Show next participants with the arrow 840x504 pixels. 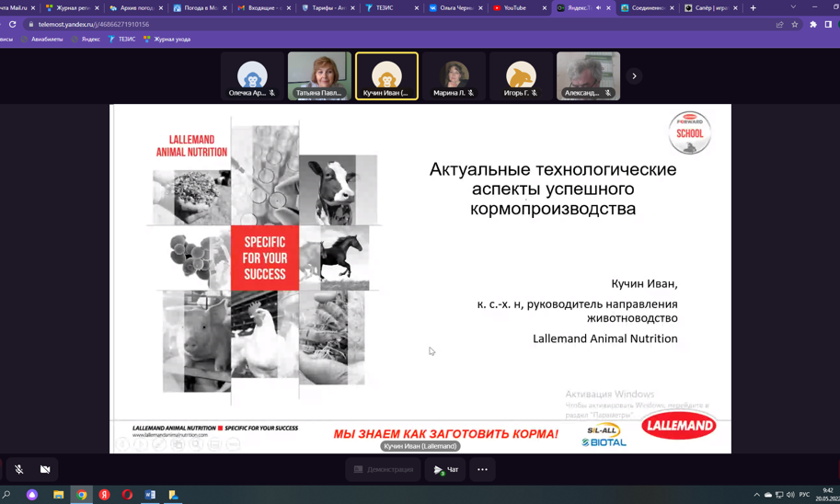coord(634,76)
